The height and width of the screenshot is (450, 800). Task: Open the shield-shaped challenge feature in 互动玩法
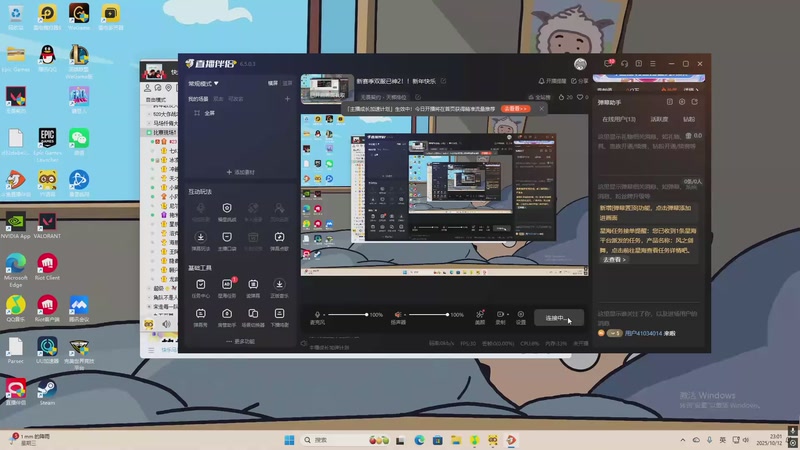pos(227,211)
